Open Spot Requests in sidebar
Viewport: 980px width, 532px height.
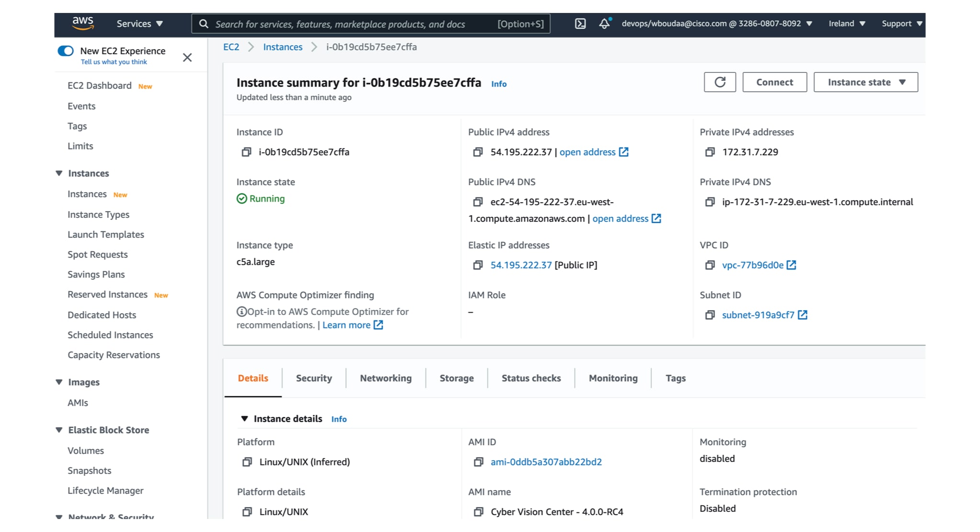(98, 254)
